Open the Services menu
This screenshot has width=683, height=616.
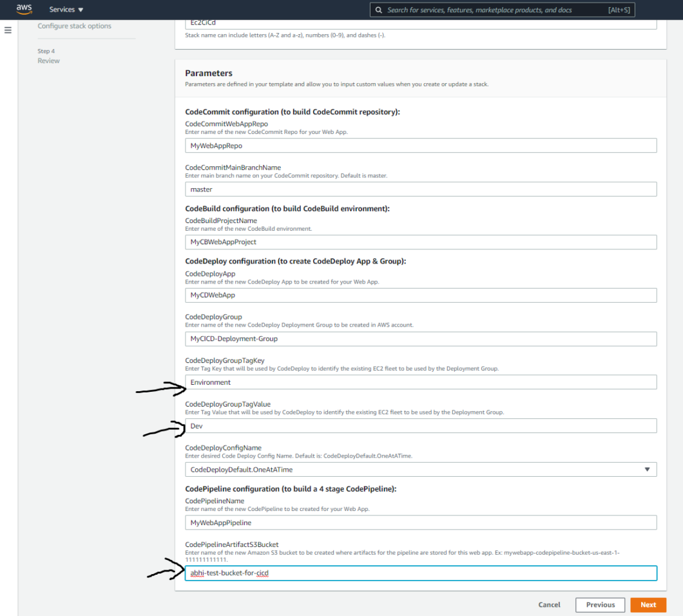point(63,10)
